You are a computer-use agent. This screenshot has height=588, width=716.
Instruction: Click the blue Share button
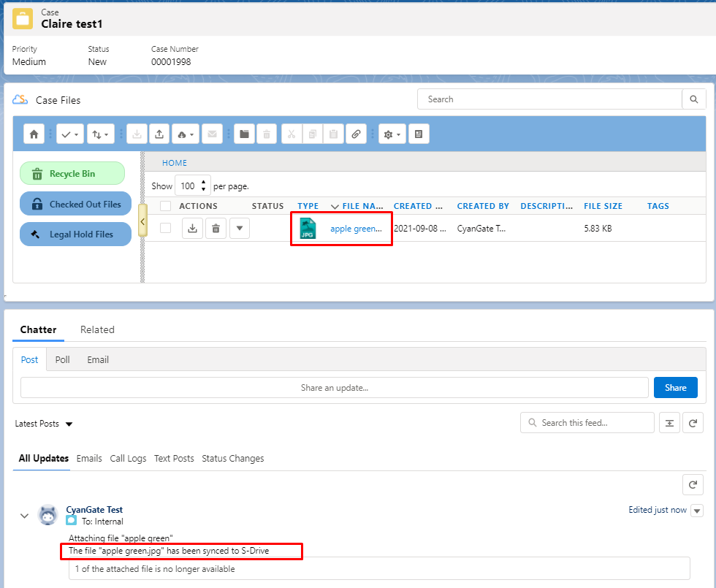tap(675, 388)
